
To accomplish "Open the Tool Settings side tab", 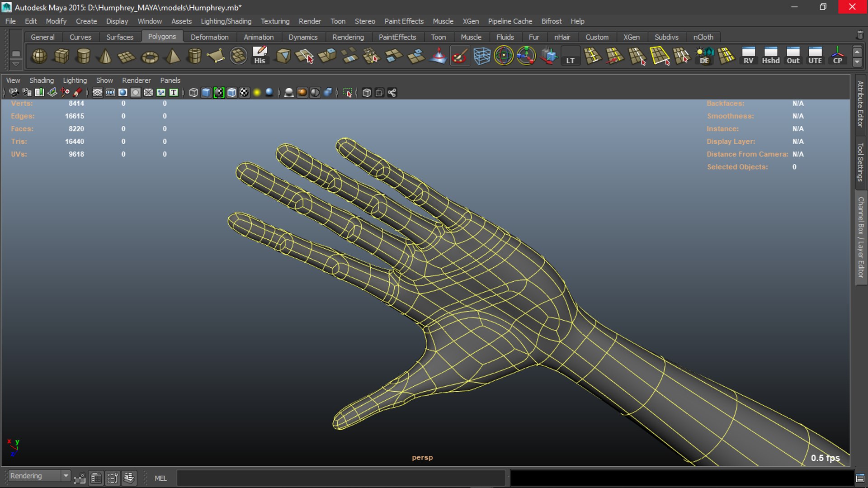I will click(x=860, y=162).
